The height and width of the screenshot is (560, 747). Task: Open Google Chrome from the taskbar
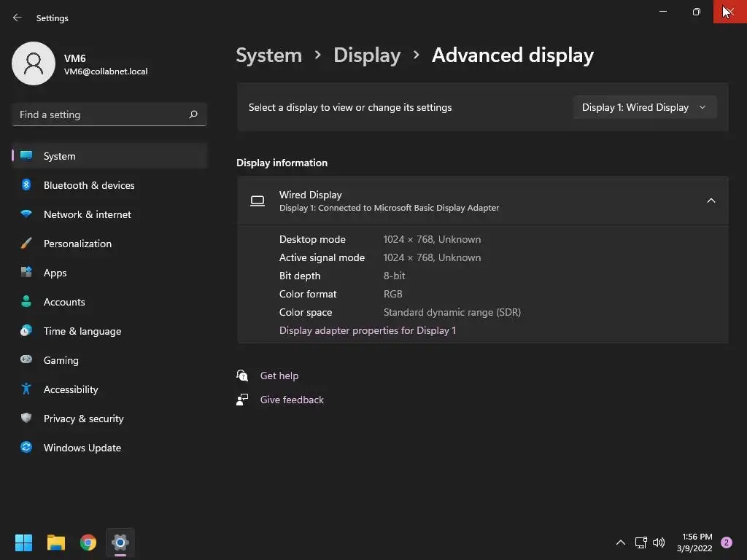[x=88, y=542]
